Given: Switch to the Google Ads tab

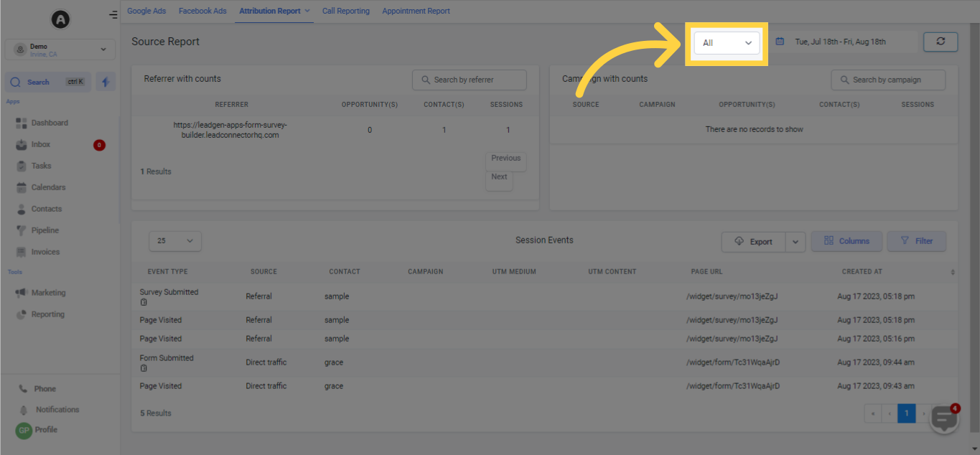Looking at the screenshot, I should click(146, 11).
